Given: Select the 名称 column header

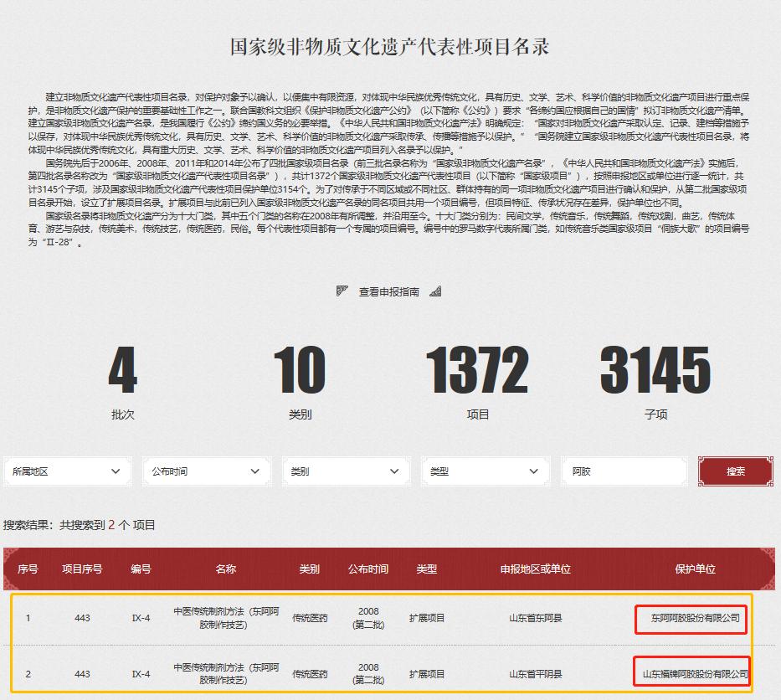Looking at the screenshot, I should [228, 569].
